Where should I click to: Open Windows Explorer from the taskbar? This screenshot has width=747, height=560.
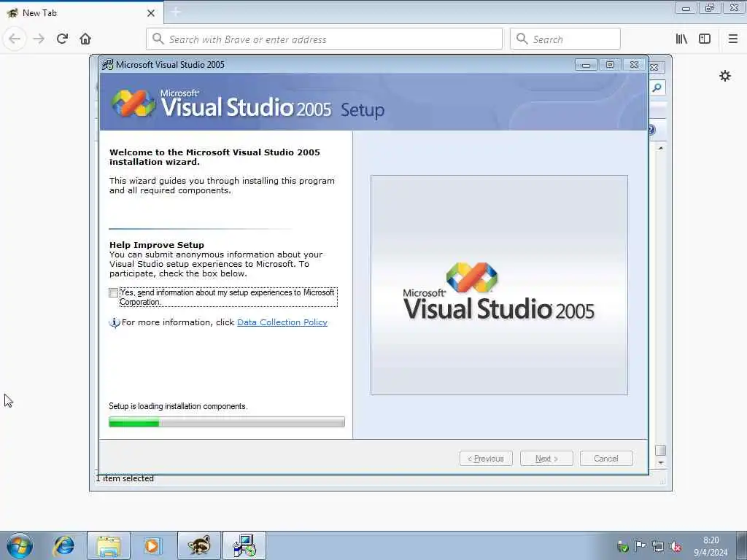pyautogui.click(x=108, y=545)
